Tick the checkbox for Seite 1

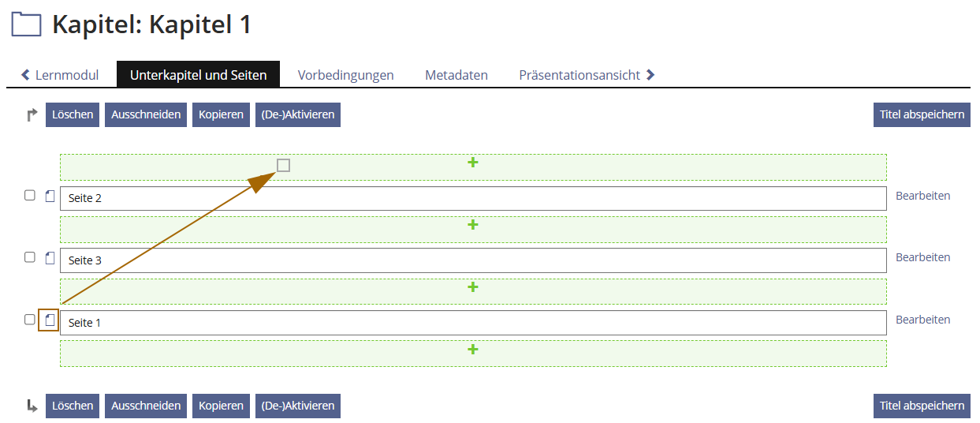pos(30,320)
